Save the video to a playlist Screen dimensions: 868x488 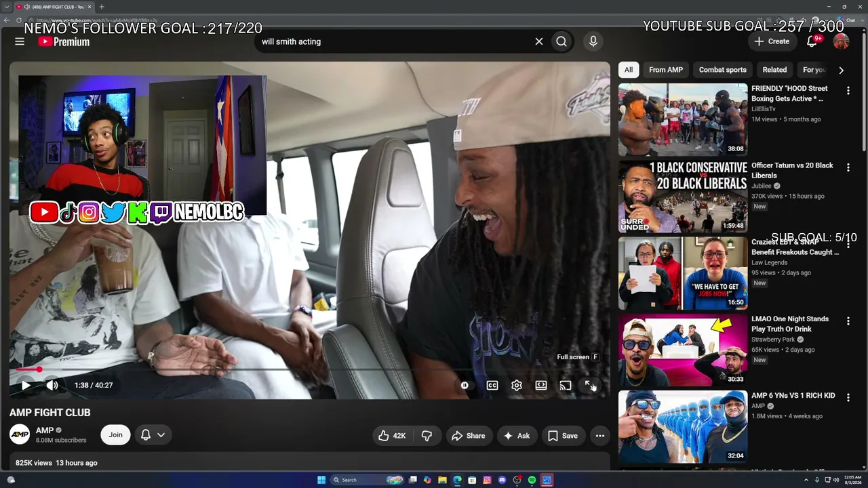pyautogui.click(x=563, y=436)
